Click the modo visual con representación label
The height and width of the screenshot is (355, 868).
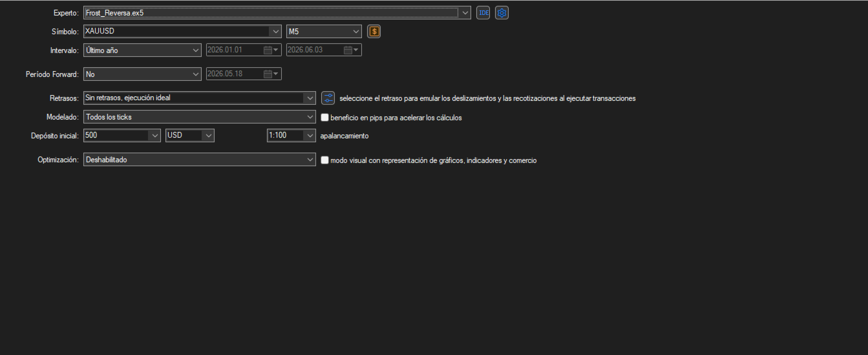click(x=433, y=160)
